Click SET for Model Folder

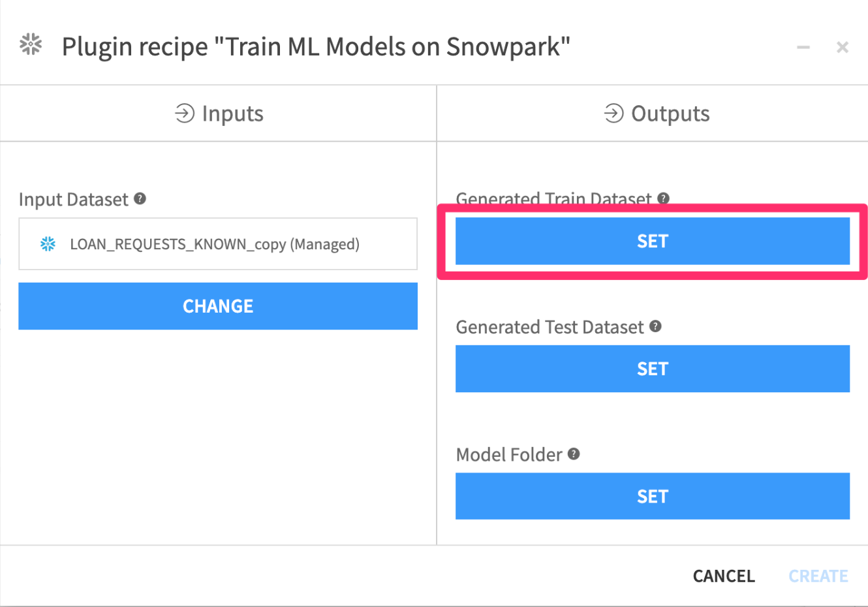click(x=653, y=496)
